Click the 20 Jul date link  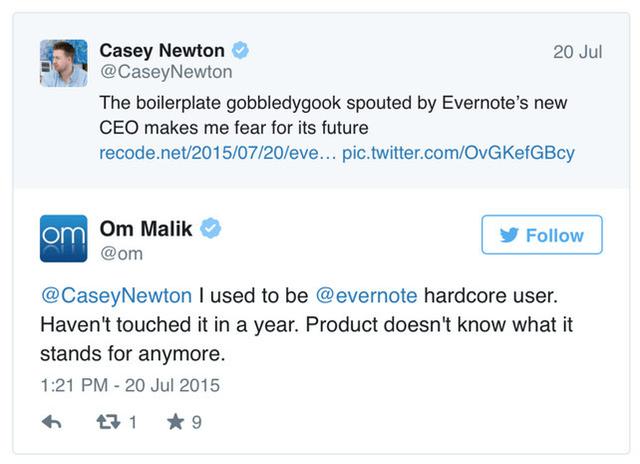[x=577, y=52]
